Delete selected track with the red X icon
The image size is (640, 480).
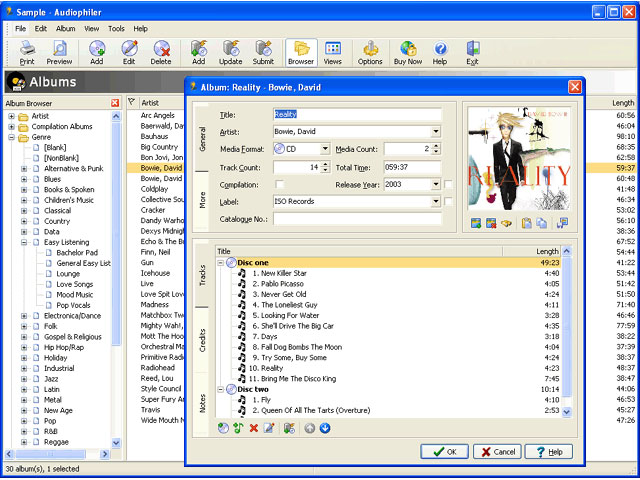[x=254, y=428]
